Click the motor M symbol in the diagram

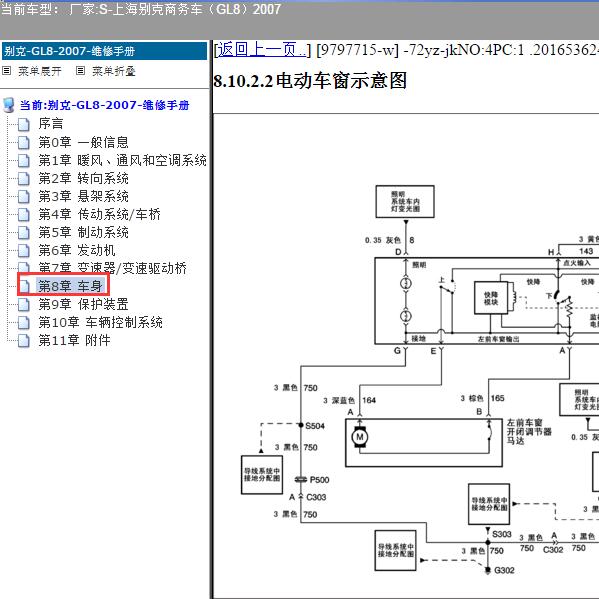coord(359,437)
